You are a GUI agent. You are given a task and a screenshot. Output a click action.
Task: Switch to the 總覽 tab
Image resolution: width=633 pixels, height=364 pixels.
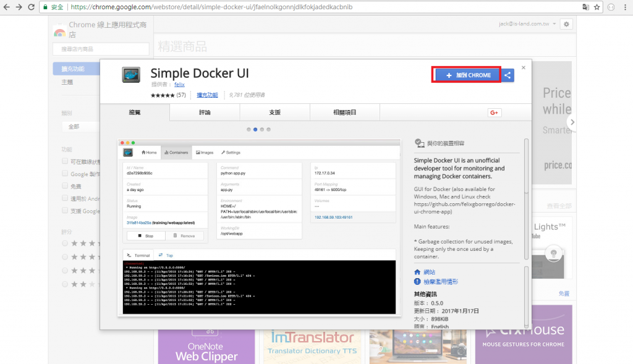click(x=135, y=112)
